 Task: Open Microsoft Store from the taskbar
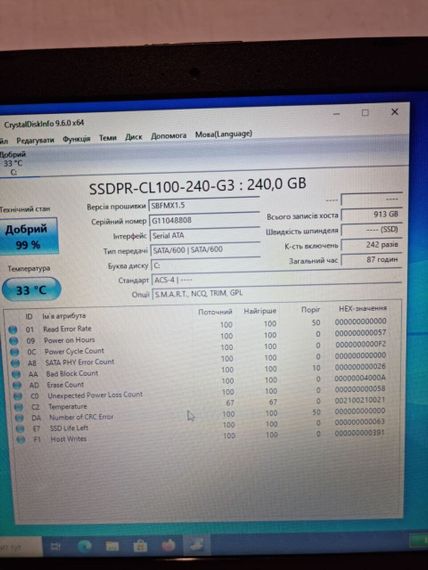click(140, 546)
